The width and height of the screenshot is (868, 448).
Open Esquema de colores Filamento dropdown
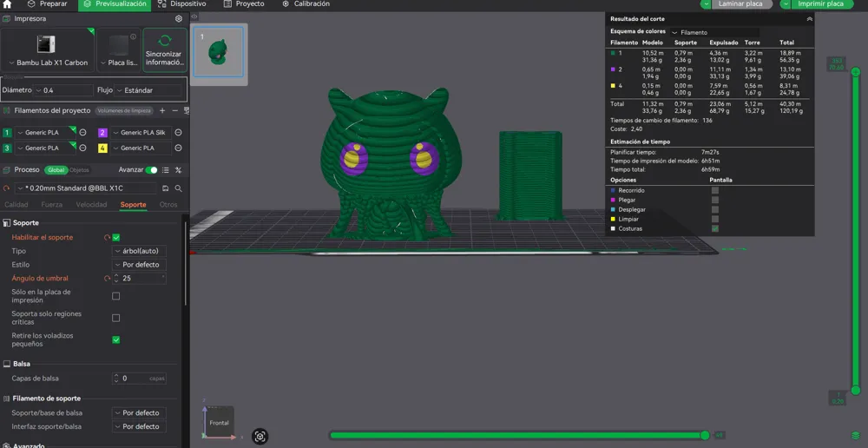(714, 33)
